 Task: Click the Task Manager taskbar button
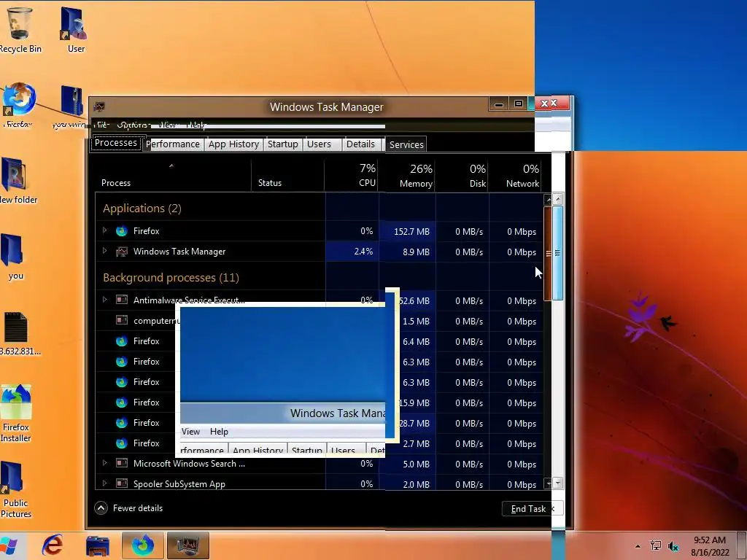[x=187, y=545]
